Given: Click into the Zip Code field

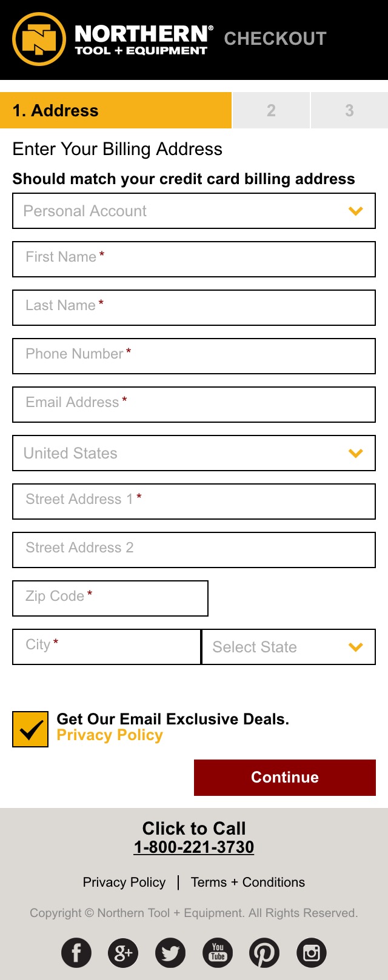Looking at the screenshot, I should point(110,598).
